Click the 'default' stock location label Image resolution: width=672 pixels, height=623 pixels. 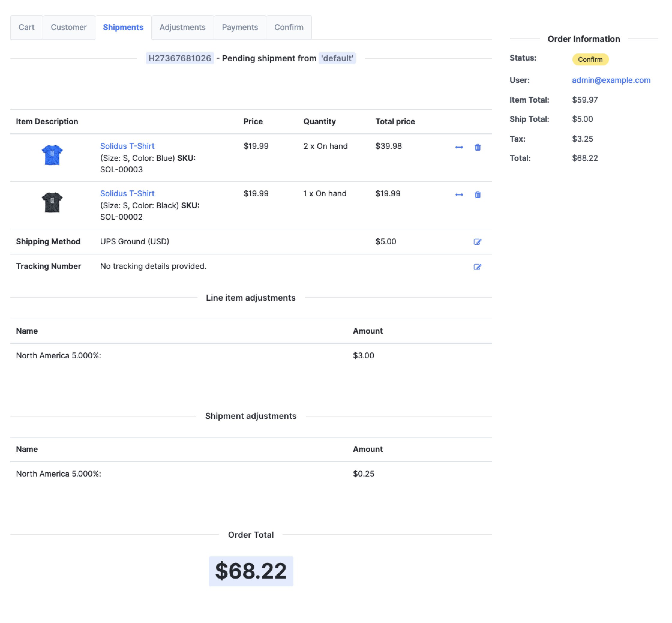pyautogui.click(x=337, y=58)
